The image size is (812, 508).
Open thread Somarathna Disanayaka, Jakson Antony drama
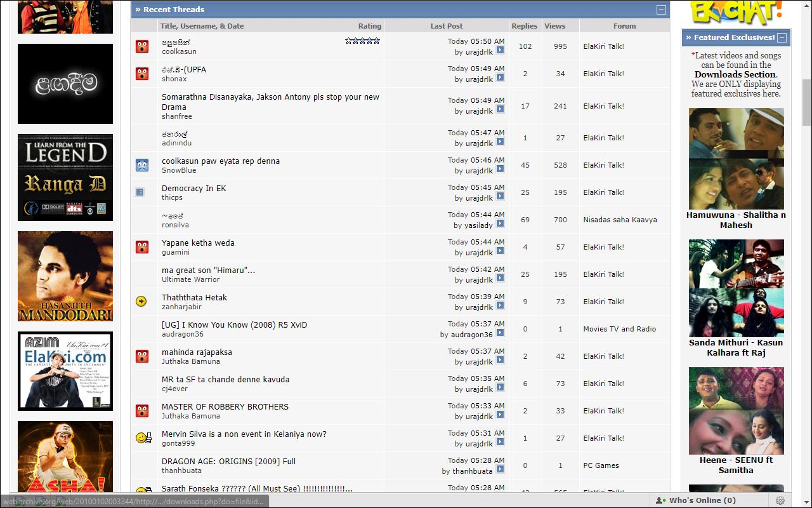(x=270, y=102)
